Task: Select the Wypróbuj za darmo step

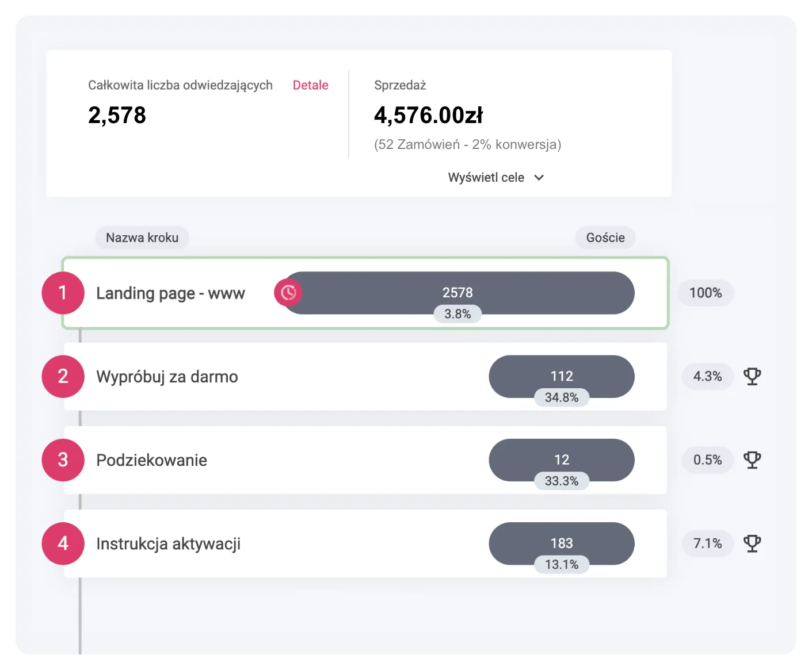Action: [365, 377]
